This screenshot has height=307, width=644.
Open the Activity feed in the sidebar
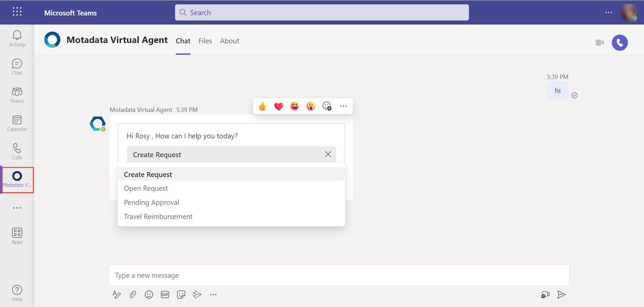(x=17, y=38)
